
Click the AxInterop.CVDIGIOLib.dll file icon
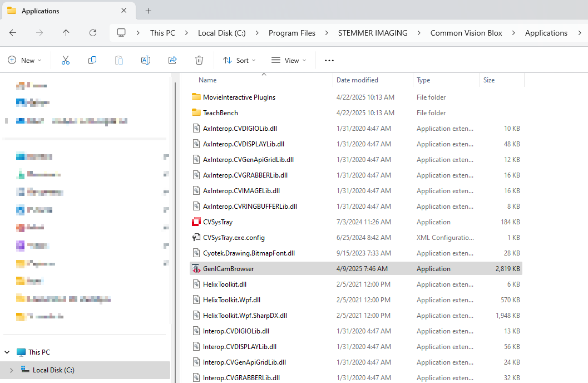click(196, 128)
